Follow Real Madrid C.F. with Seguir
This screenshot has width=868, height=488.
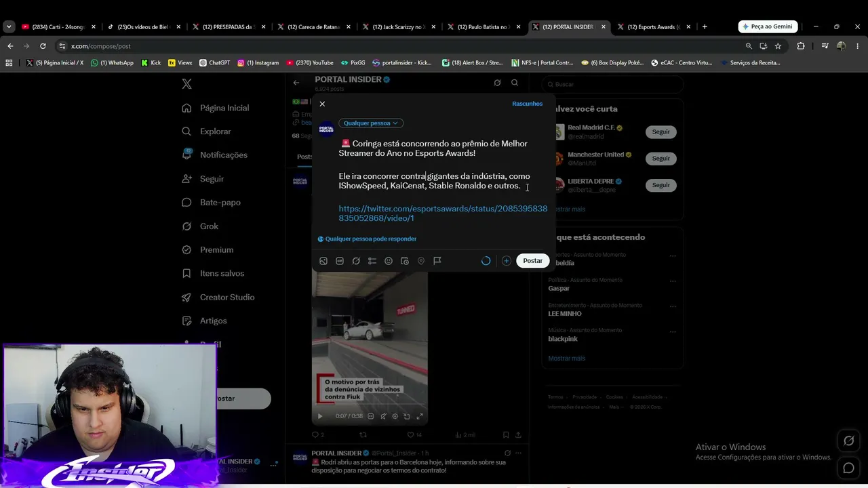pos(660,131)
